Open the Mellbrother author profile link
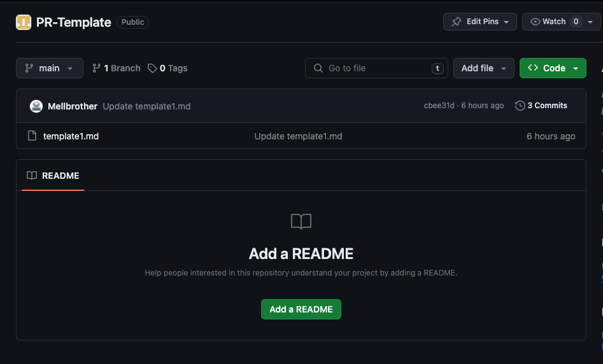The height and width of the screenshot is (364, 603). point(73,106)
